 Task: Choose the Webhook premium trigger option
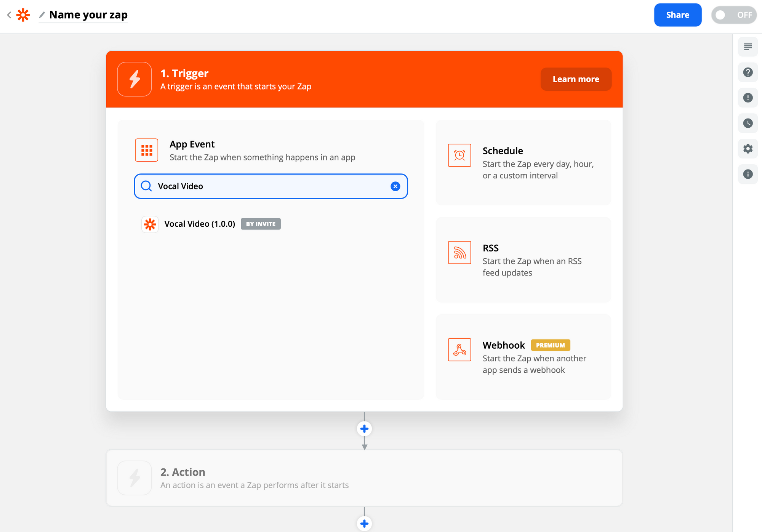tap(523, 357)
